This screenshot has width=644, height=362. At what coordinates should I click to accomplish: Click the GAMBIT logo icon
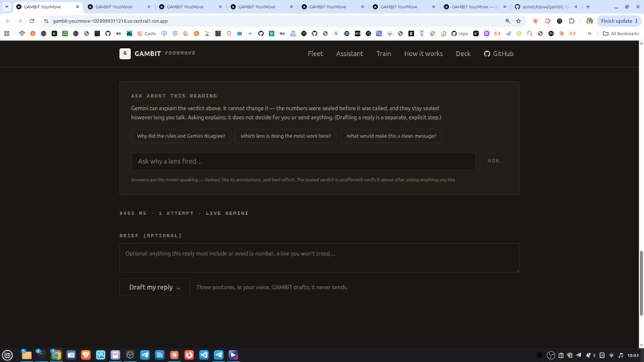pos(125,54)
